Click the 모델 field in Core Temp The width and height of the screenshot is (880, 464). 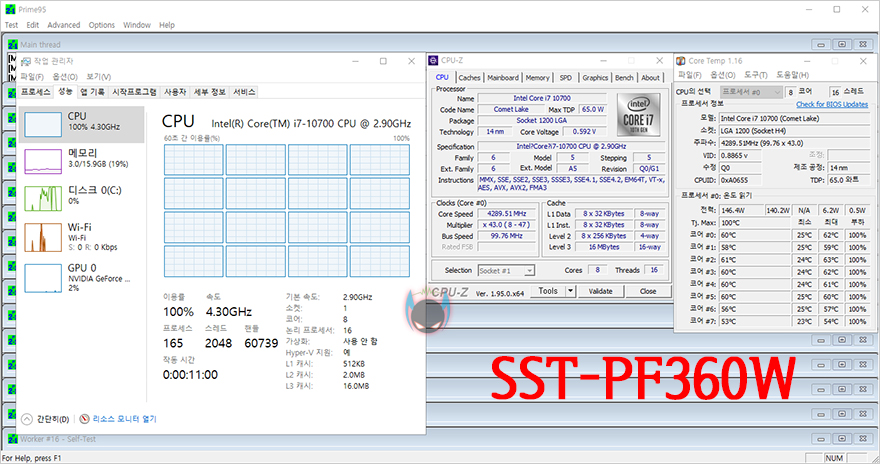point(795,118)
